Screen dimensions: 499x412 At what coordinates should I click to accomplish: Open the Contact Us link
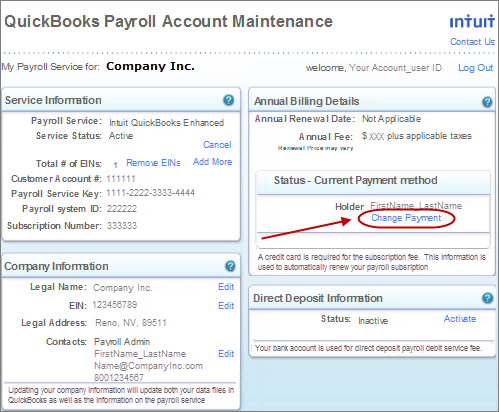[472, 42]
